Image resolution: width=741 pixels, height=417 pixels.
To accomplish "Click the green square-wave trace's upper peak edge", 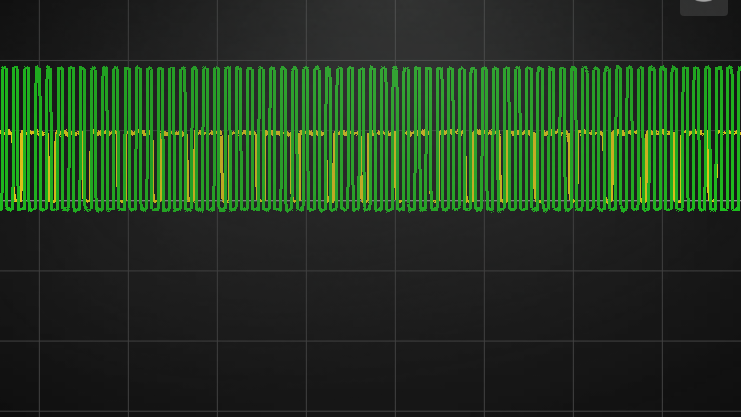I will [x=300, y=68].
